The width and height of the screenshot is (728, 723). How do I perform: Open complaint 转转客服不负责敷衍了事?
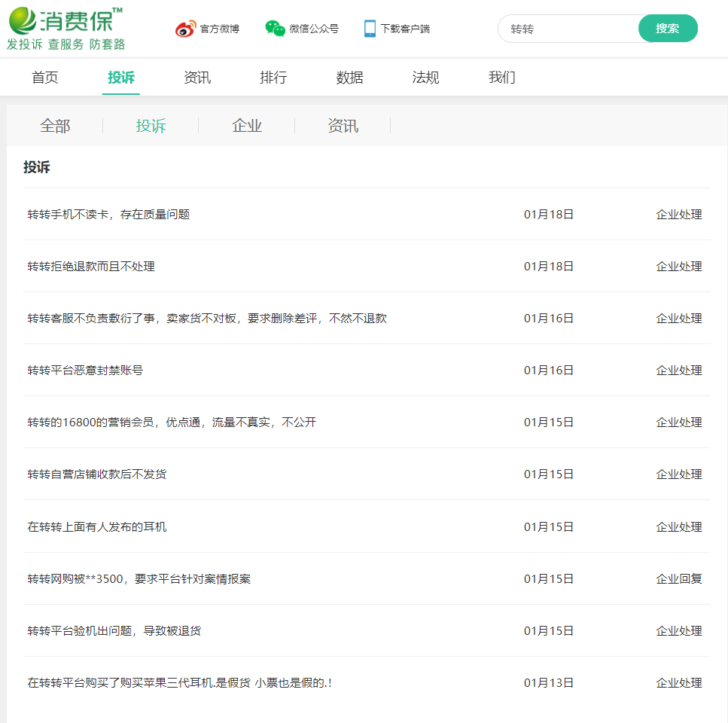click(x=207, y=318)
